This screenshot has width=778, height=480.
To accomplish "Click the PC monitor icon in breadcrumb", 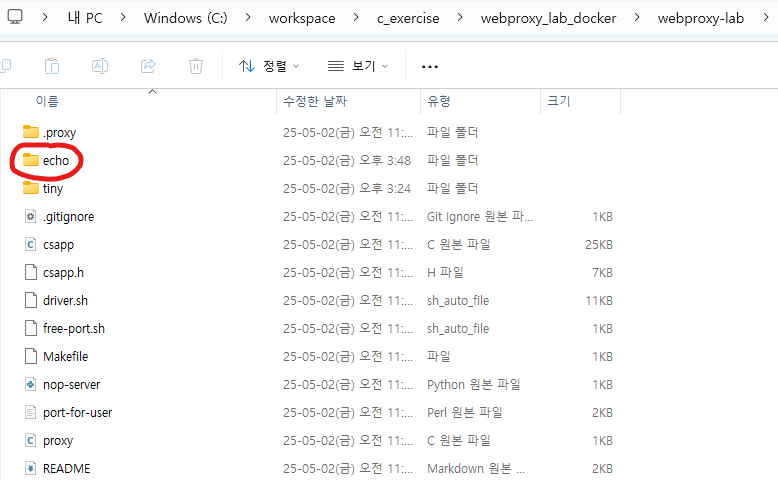I will (15, 17).
